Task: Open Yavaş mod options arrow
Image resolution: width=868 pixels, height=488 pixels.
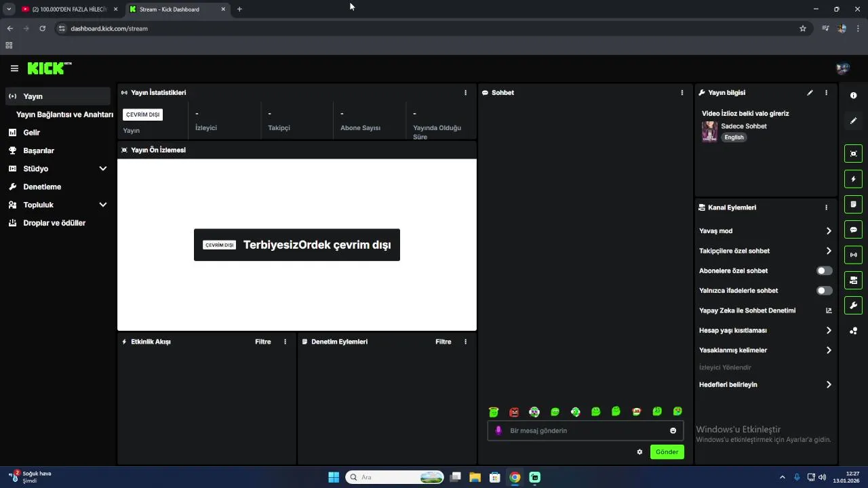Action: click(829, 231)
